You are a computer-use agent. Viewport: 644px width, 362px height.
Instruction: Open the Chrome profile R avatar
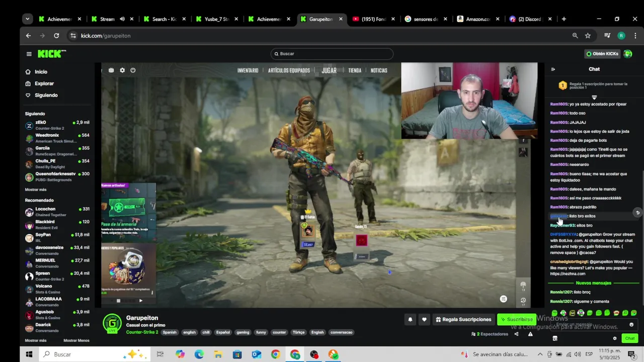621,36
